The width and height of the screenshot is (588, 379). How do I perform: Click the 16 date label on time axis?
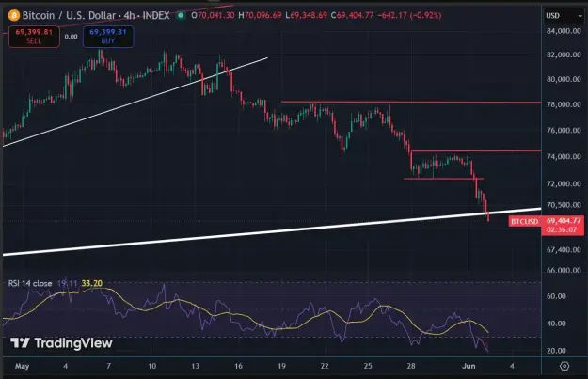tap(238, 366)
